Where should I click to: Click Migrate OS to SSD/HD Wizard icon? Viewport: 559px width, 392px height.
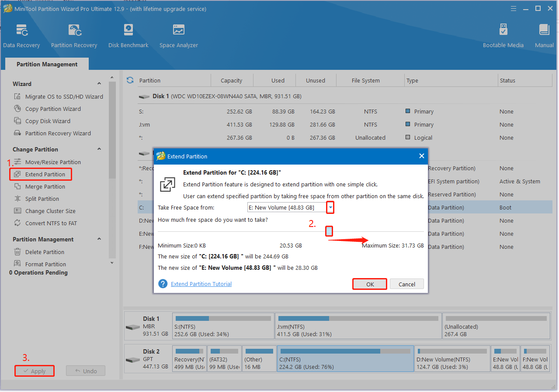[17, 96]
